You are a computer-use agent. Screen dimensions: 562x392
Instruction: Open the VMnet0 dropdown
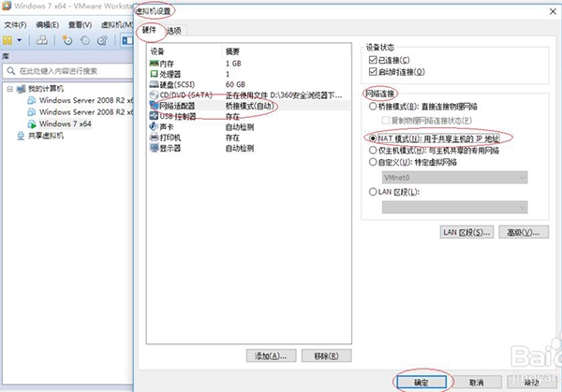click(x=454, y=178)
